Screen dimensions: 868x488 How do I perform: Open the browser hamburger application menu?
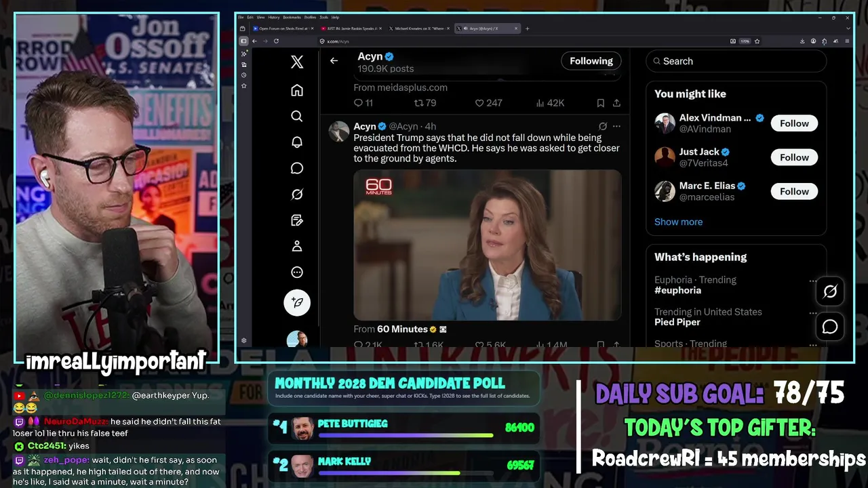(x=846, y=41)
